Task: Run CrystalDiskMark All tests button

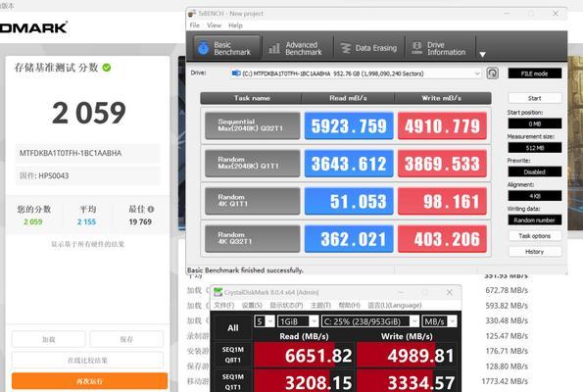Action: point(233,328)
